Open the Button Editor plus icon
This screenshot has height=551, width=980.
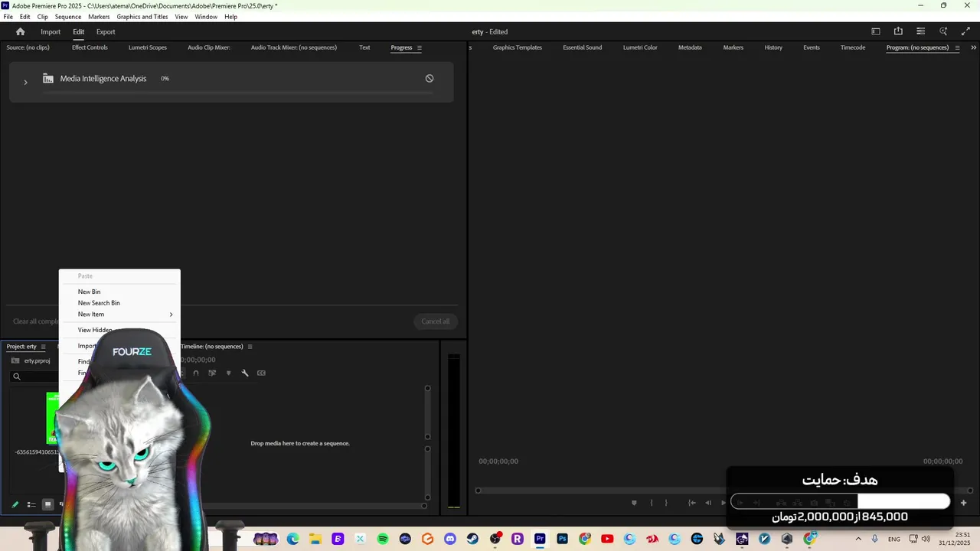tap(963, 503)
